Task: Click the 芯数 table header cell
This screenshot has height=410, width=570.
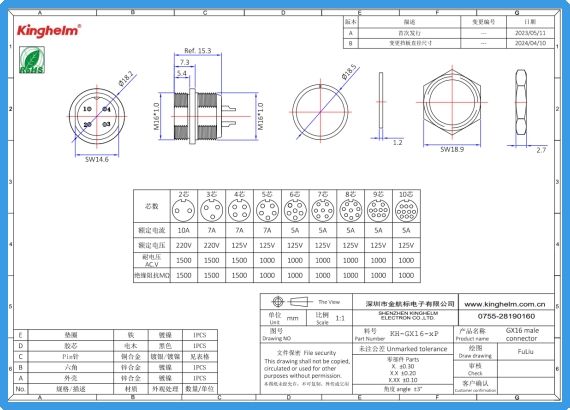Action: (x=152, y=206)
